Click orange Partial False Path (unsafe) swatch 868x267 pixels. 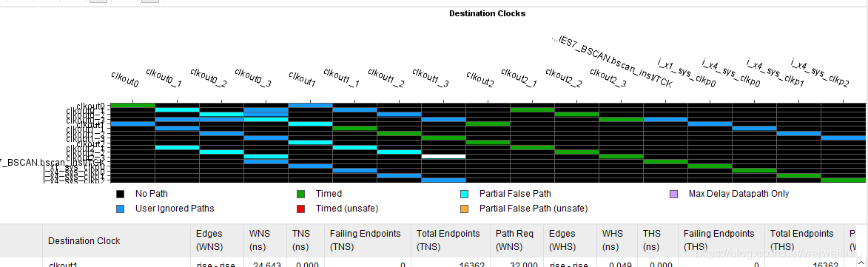point(465,209)
